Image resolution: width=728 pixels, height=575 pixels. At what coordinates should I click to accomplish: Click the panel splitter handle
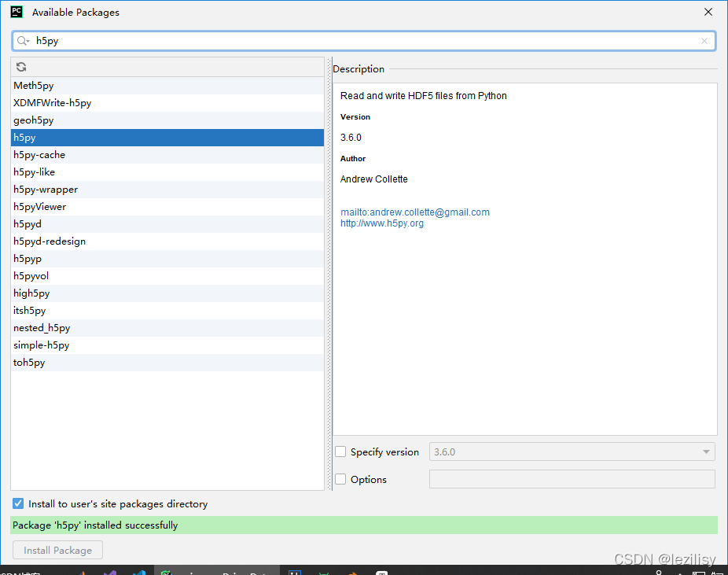329,274
